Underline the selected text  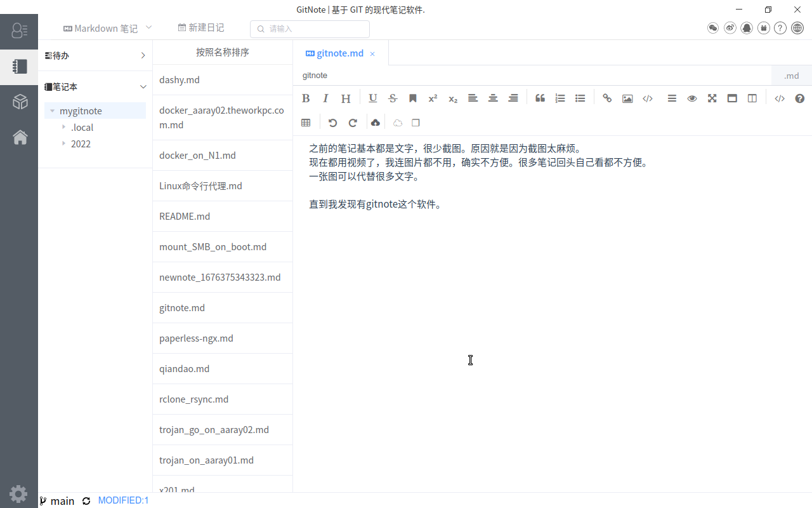point(373,98)
